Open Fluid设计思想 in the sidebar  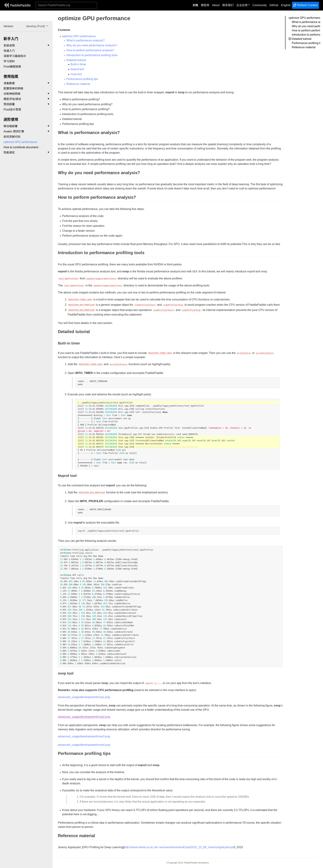click(x=12, y=109)
